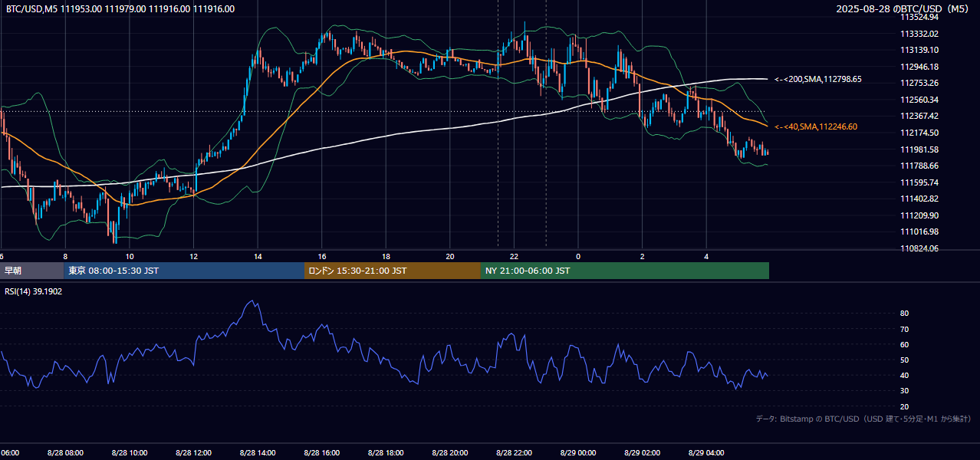
Task: Click price axis label 112753.26
Action: [x=920, y=83]
